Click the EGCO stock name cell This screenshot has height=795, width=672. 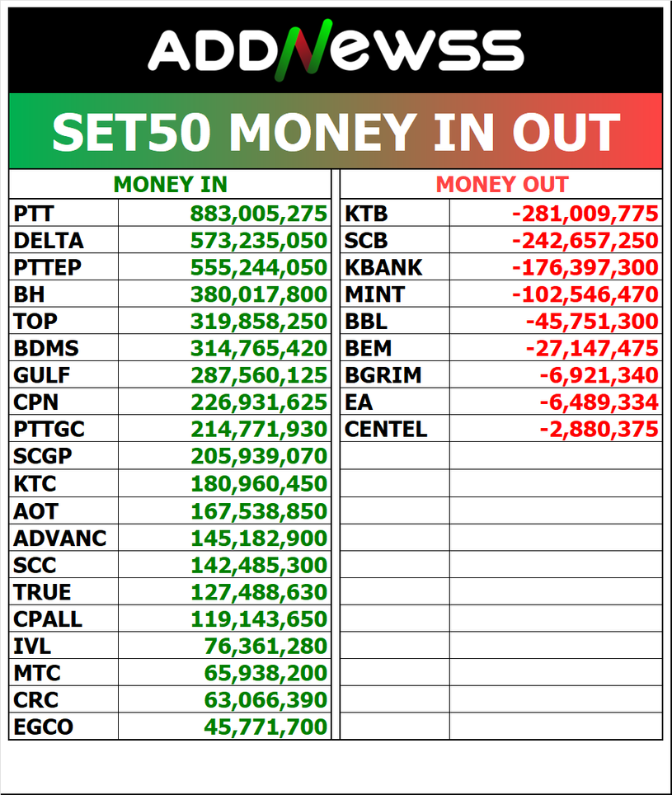(x=63, y=727)
